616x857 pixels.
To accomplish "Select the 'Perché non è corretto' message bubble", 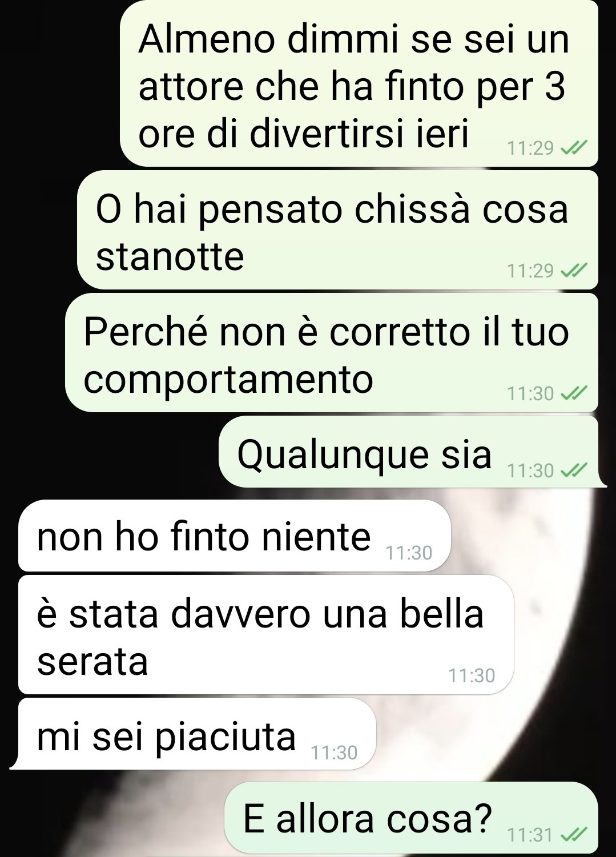I will point(332,353).
